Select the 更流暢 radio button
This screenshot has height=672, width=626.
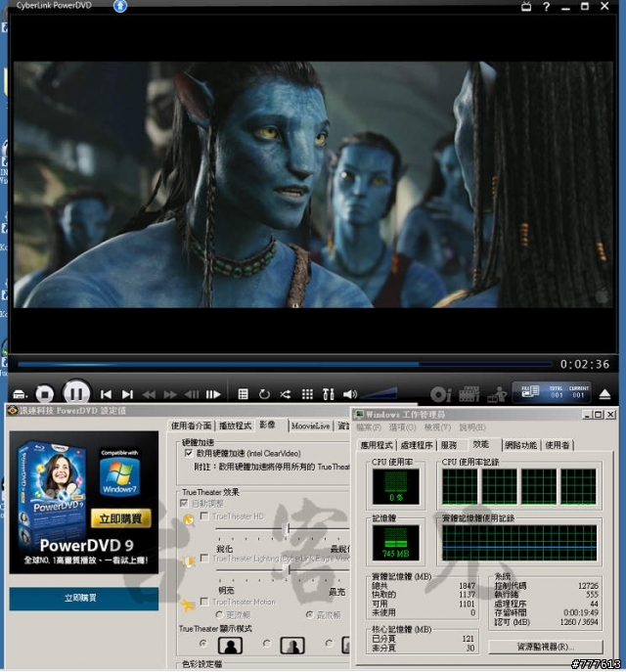219,615
